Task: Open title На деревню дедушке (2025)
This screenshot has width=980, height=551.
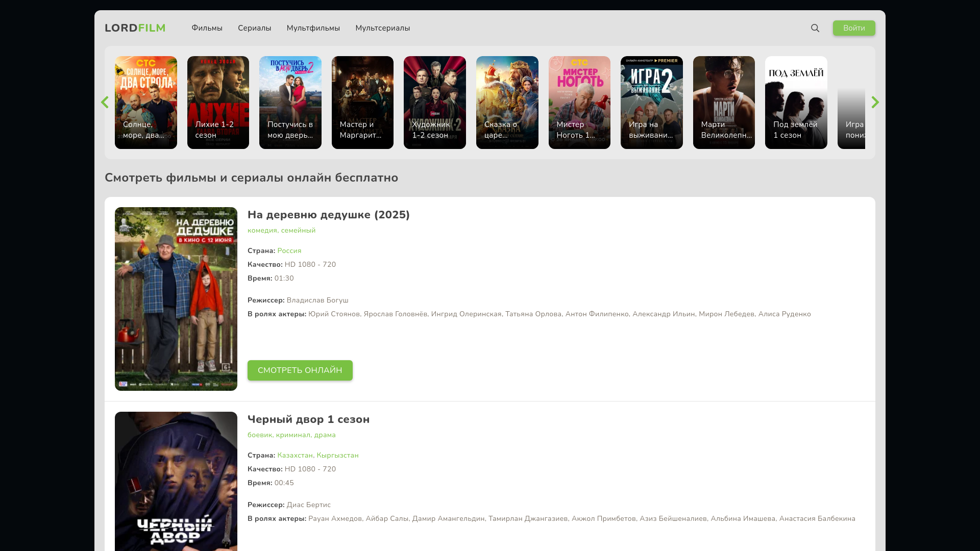Action: coord(328,215)
